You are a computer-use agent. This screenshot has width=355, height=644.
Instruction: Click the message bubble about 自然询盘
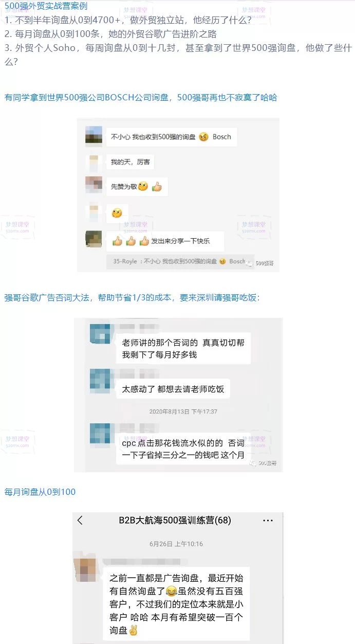(x=176, y=603)
